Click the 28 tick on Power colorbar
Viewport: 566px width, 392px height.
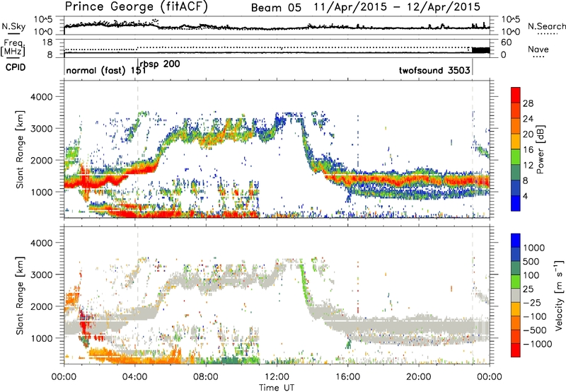pyautogui.click(x=528, y=103)
